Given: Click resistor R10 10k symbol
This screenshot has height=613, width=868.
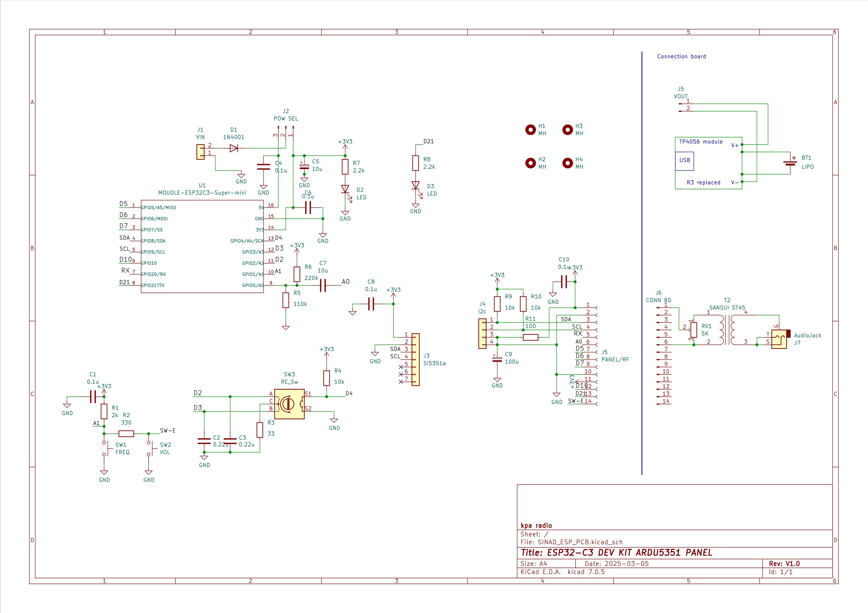Looking at the screenshot, I should pos(523,304).
